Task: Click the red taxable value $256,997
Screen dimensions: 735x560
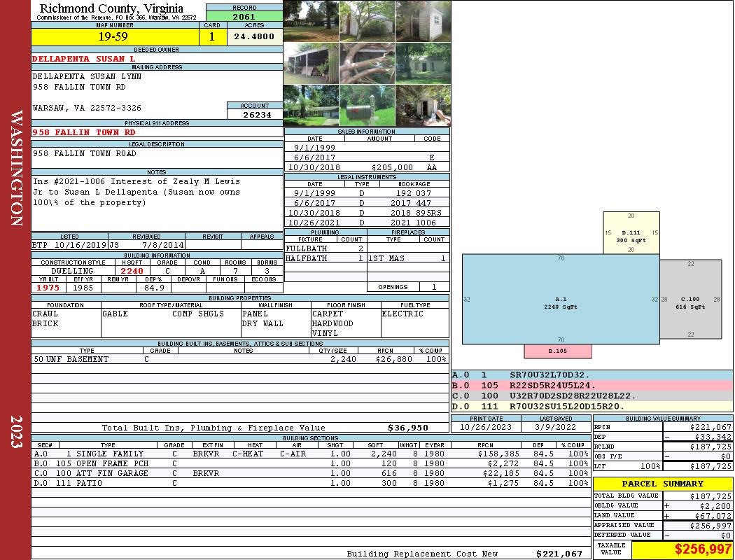Action: (x=681, y=549)
